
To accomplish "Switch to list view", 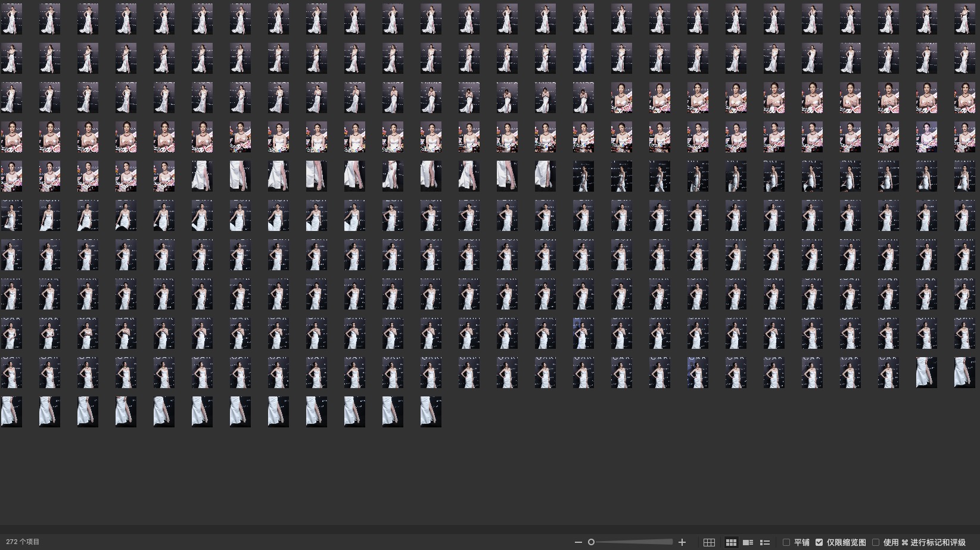I will coord(765,542).
